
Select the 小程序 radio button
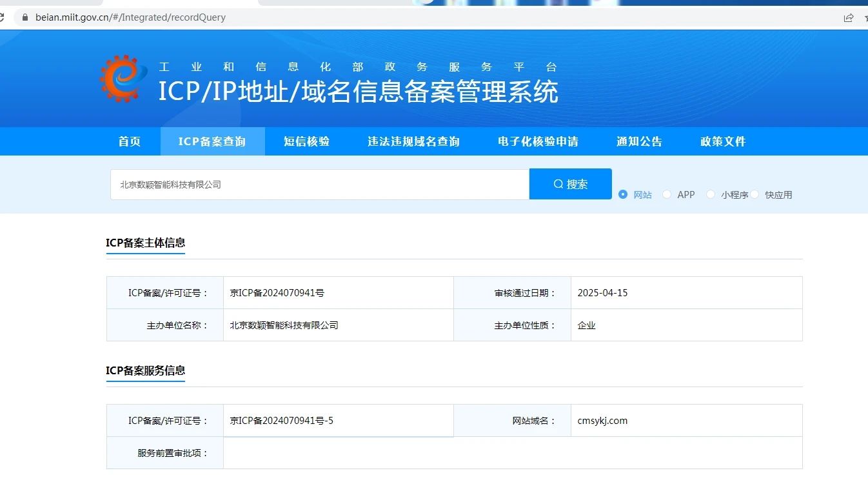coord(711,194)
